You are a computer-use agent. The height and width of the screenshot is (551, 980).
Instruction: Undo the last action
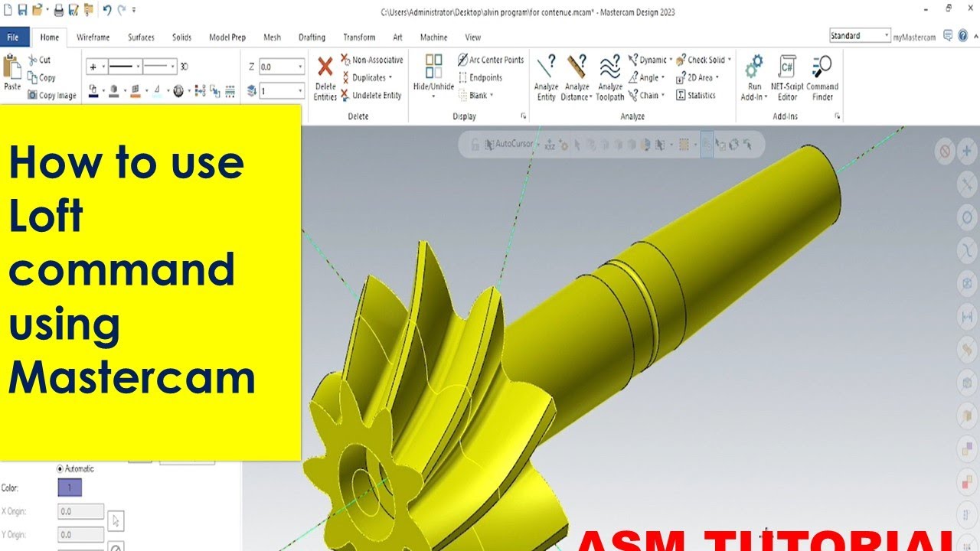click(x=106, y=10)
